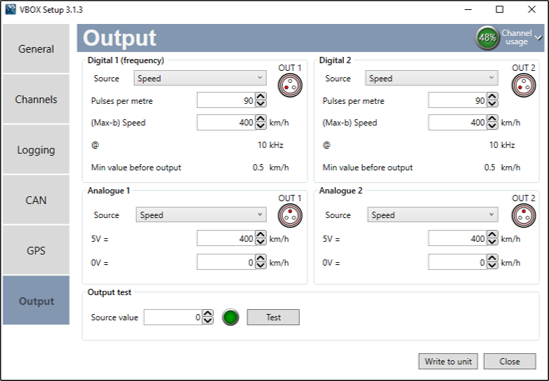
Task: Click the Digital 1 OUT 1 connector icon
Action: (290, 85)
